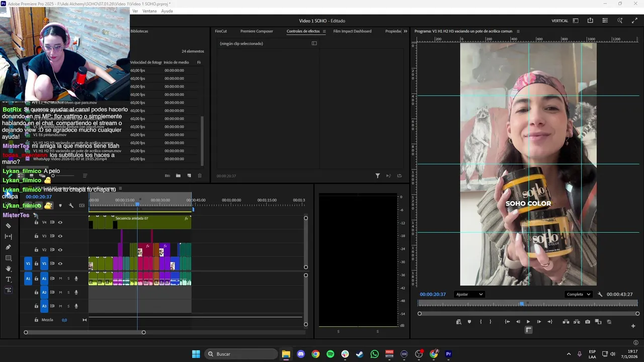The width and height of the screenshot is (644, 362).
Task: Open the Program Monitor button editor plus
Action: pos(633,326)
